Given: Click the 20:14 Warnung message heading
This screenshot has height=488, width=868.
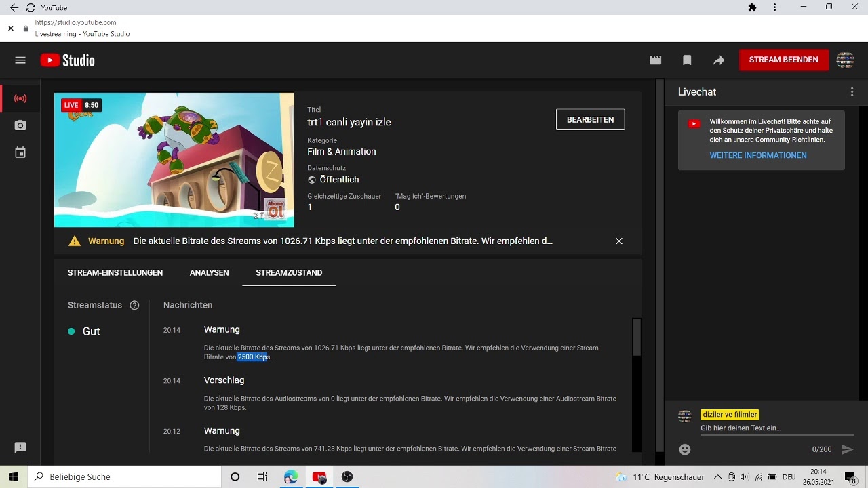Looking at the screenshot, I should 222,329.
